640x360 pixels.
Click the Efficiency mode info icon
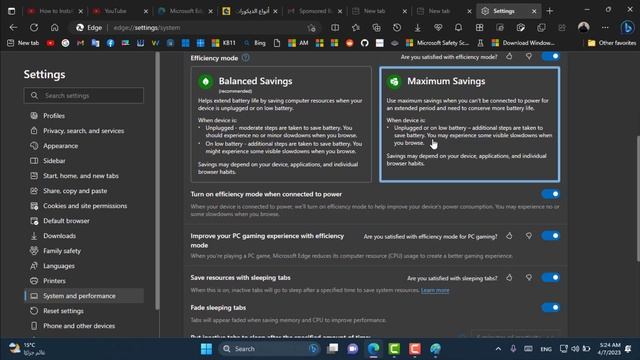point(245,58)
